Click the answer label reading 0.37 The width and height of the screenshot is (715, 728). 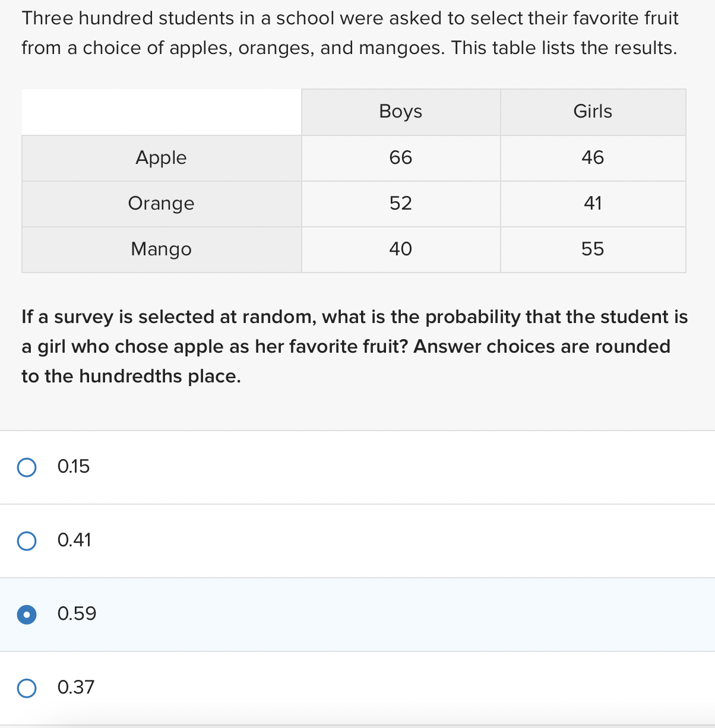76,688
